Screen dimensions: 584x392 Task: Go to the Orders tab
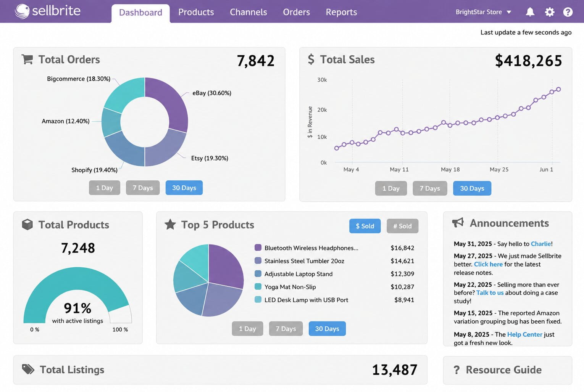coord(297,12)
